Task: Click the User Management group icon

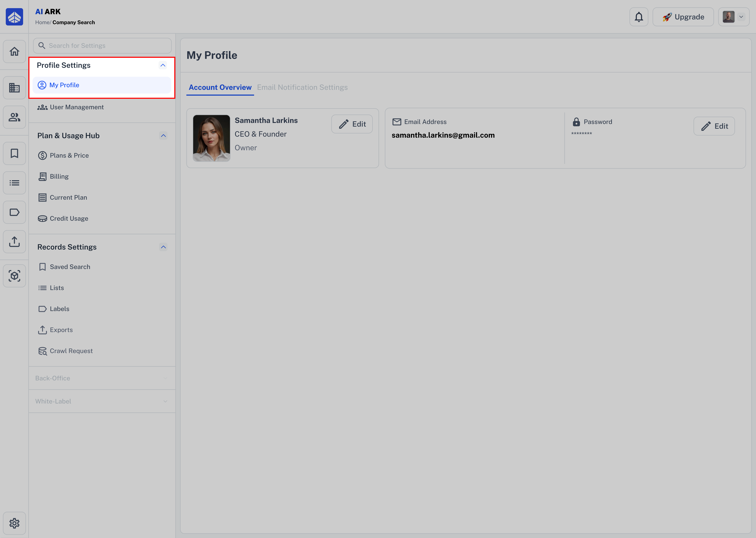Action: (x=42, y=107)
